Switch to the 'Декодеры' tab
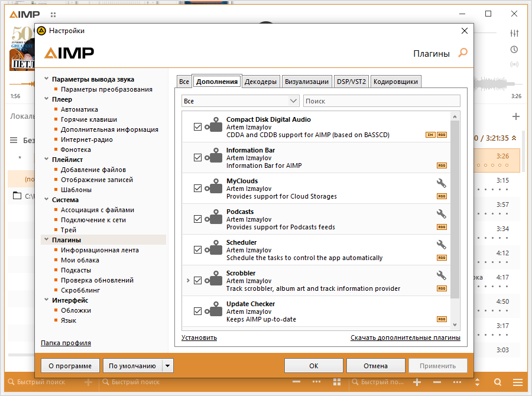 point(261,82)
